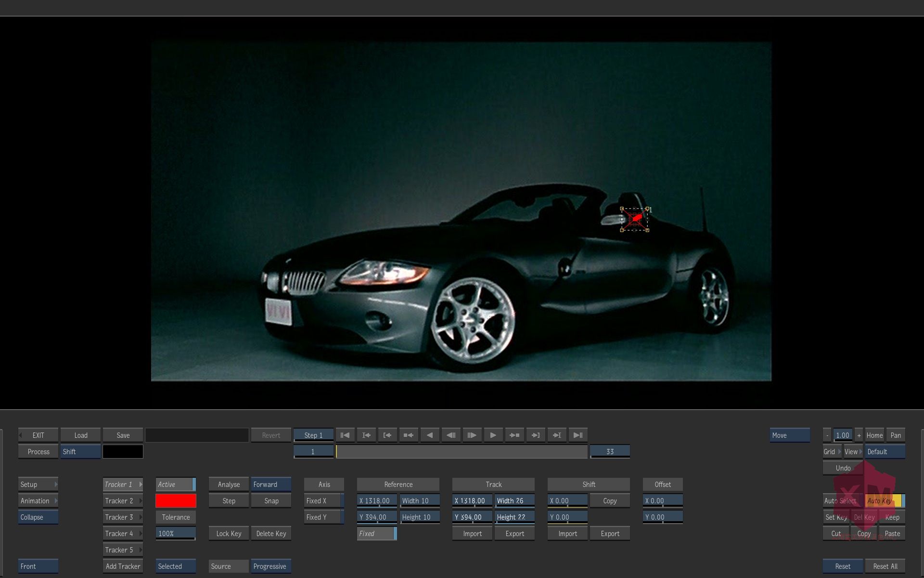This screenshot has width=924, height=578.
Task: Click the Set Key button
Action: click(836, 517)
